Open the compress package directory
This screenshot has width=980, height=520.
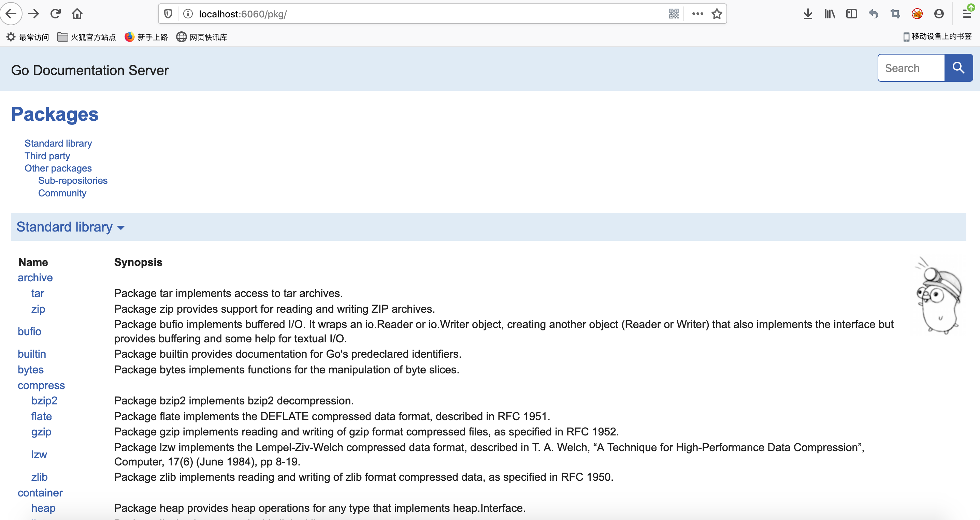[x=41, y=385]
